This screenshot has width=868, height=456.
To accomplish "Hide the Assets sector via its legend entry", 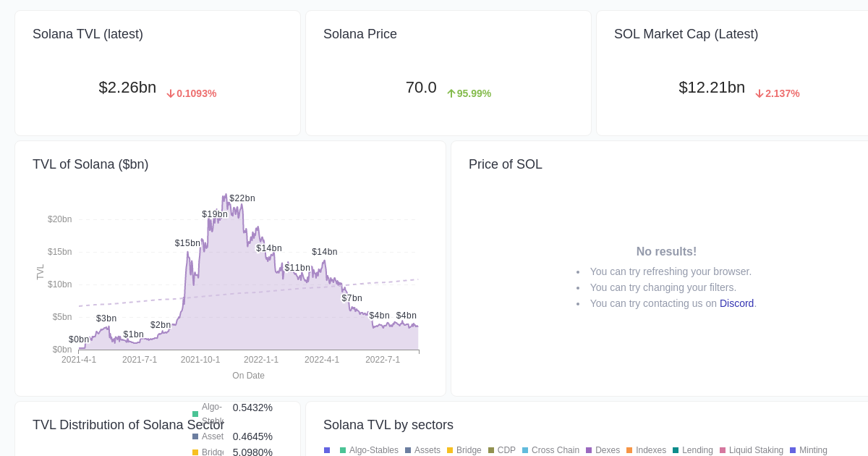I will (x=423, y=450).
